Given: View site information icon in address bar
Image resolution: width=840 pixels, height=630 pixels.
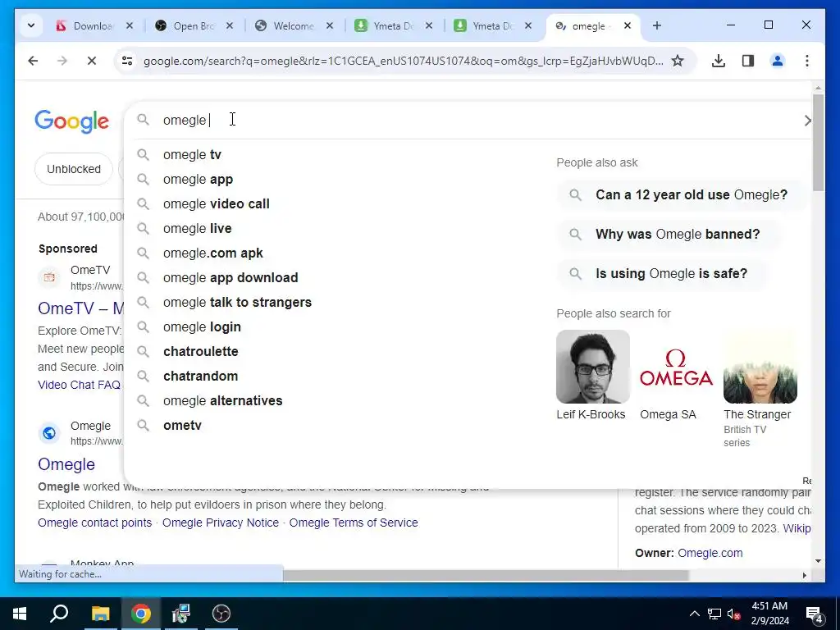Looking at the screenshot, I should 127,61.
